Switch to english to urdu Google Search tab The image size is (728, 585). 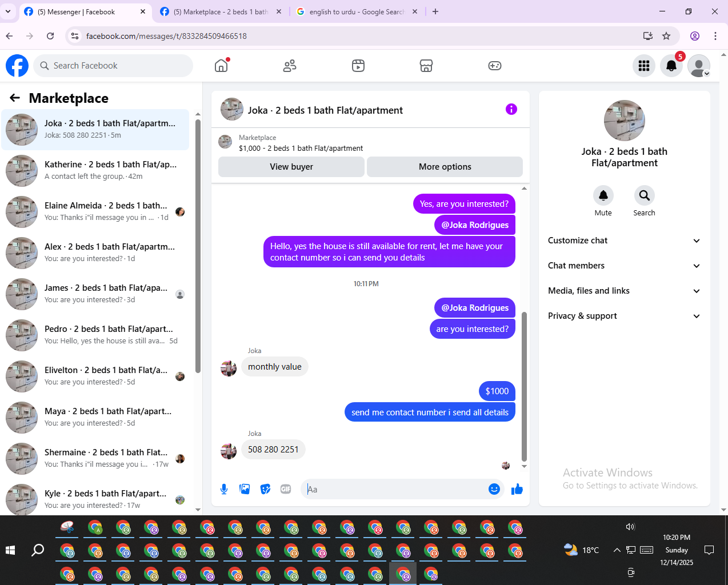(358, 11)
